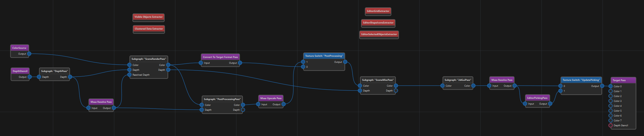
Task: Click SceneMiscPass input Depth pin
Action: (360, 91)
